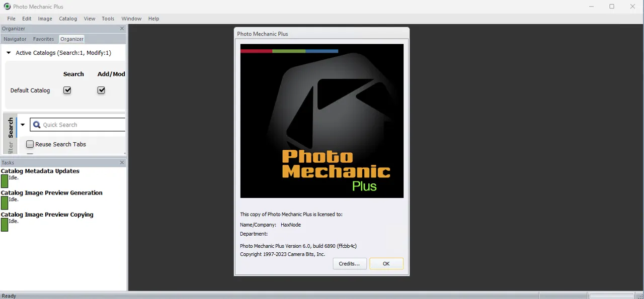Click the progress bar in the status bar

pyautogui.click(x=612, y=295)
